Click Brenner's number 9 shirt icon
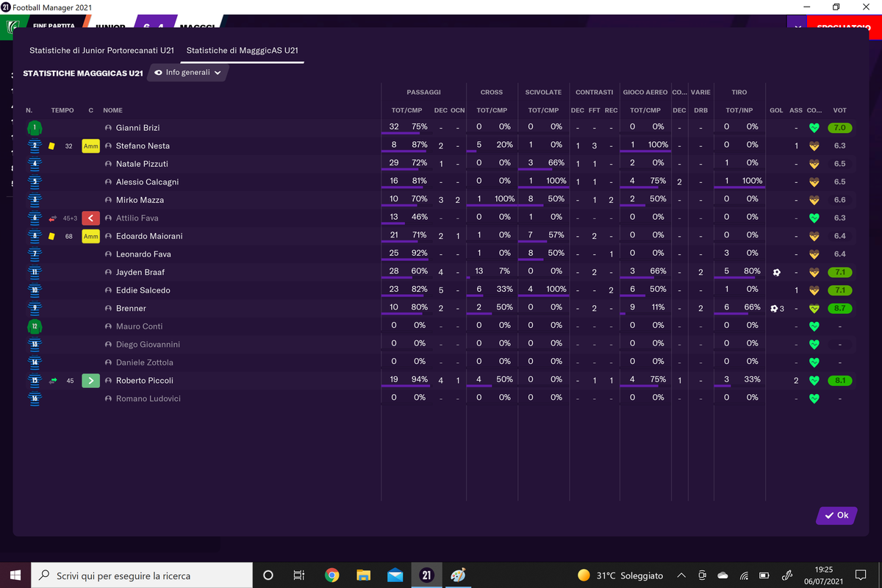882x588 pixels. [34, 308]
